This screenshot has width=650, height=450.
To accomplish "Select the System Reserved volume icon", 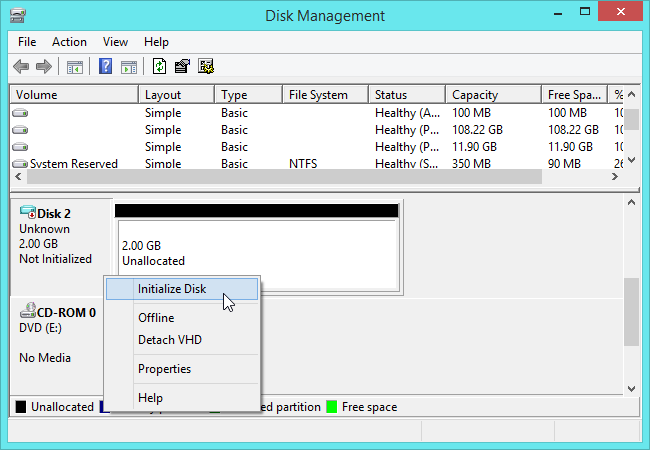I will [x=20, y=164].
